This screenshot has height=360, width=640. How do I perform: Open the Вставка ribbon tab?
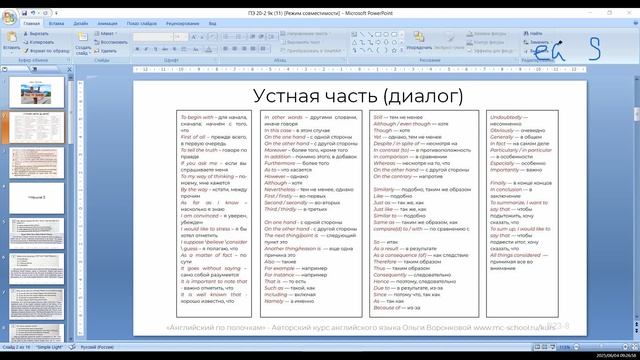(x=56, y=24)
